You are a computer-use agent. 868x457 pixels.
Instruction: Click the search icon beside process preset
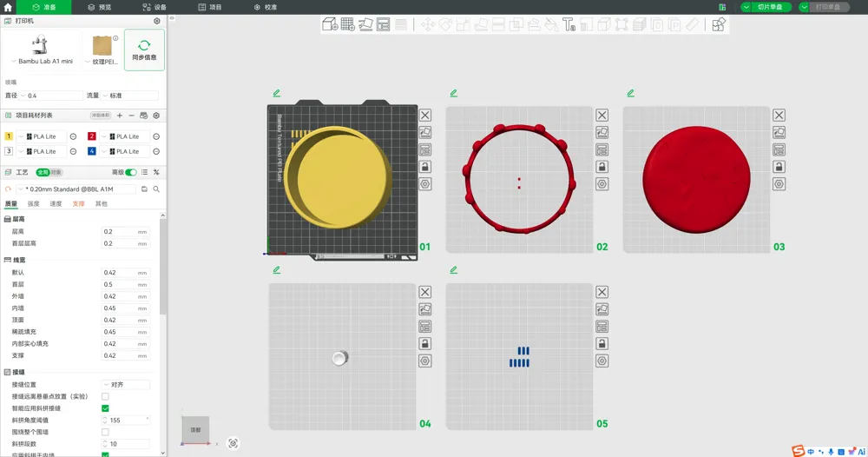click(x=156, y=189)
